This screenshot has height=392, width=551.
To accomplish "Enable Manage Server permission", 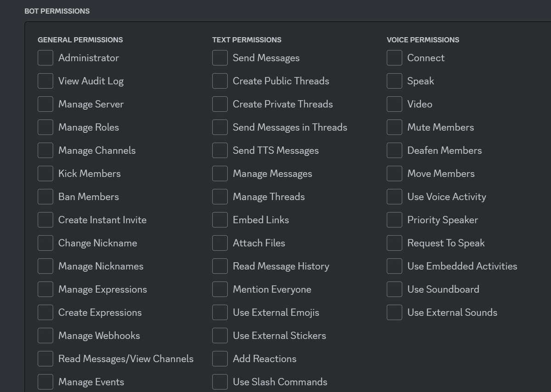I will [x=45, y=104].
